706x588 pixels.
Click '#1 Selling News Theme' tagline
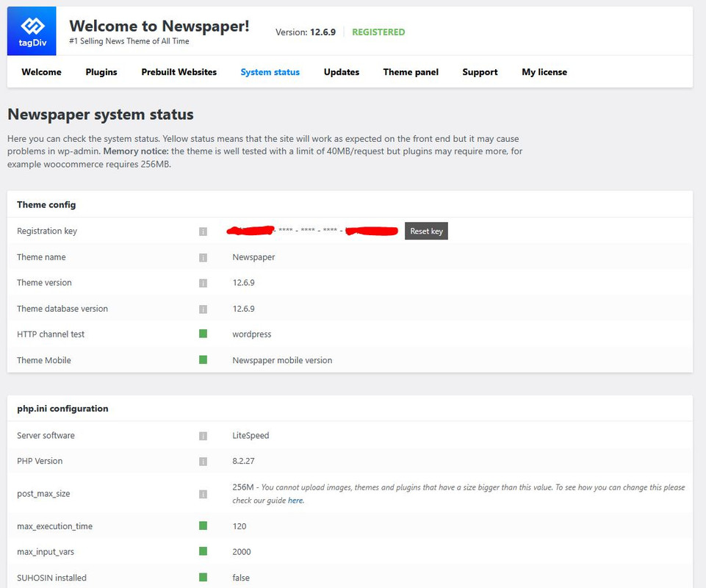[129, 41]
